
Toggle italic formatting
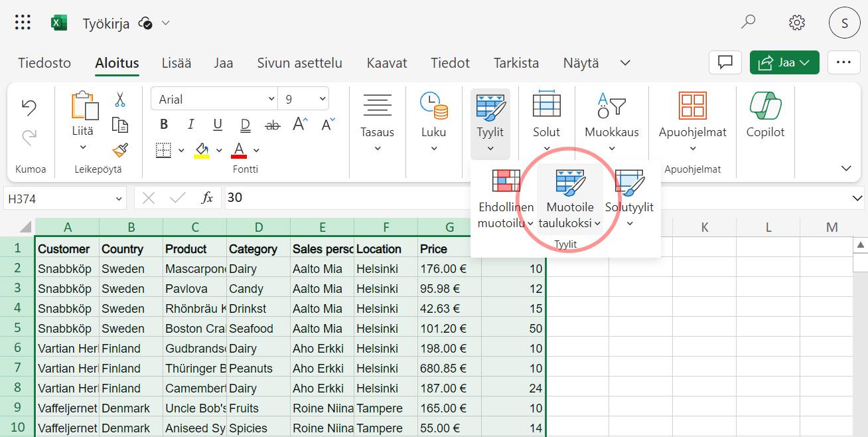(x=191, y=125)
